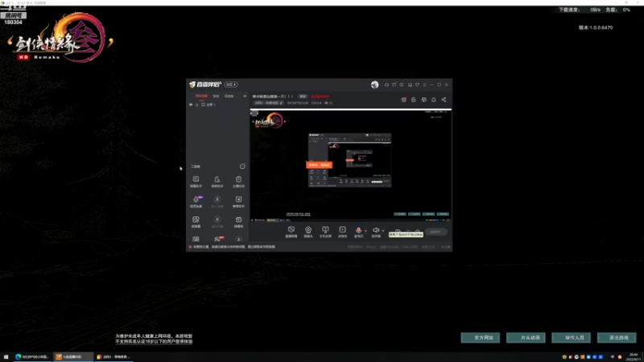Open 官方网站 in the game menu
The image size is (644, 362).
tap(480, 337)
